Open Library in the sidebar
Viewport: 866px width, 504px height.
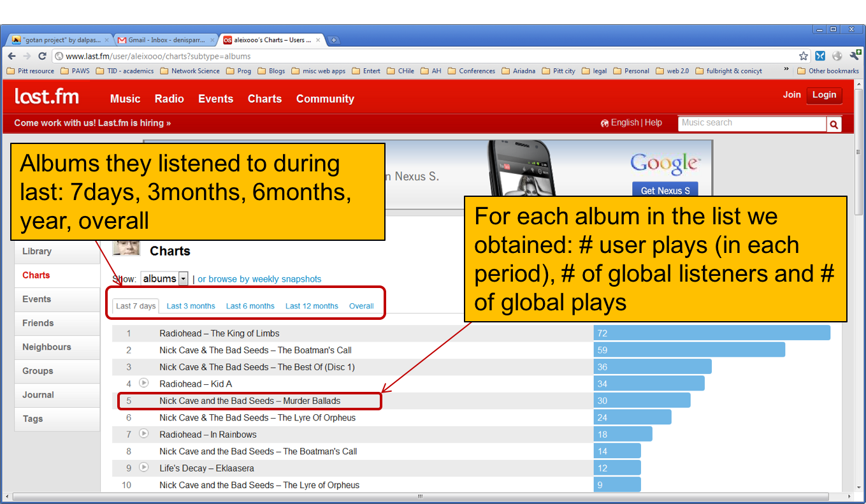pos(57,251)
